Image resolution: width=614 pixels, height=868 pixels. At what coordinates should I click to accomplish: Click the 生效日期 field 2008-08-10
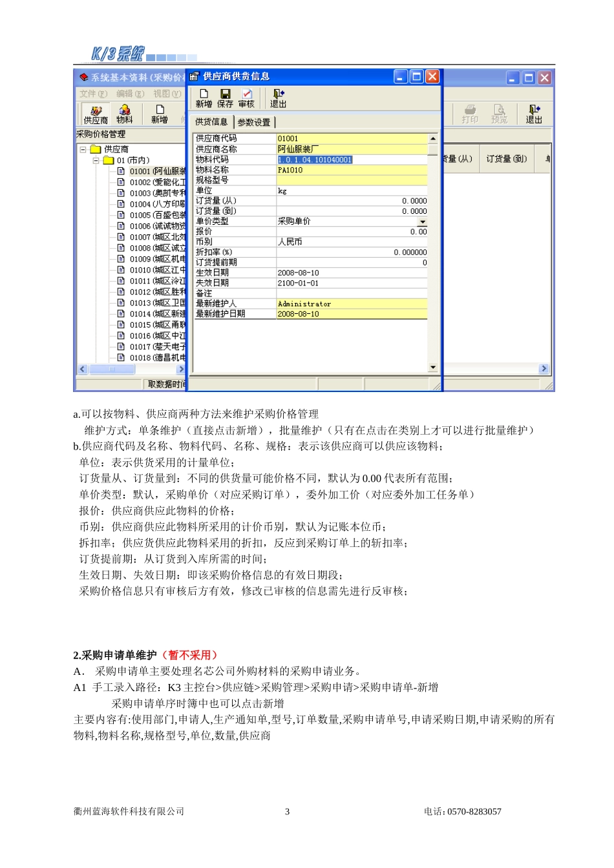point(352,273)
